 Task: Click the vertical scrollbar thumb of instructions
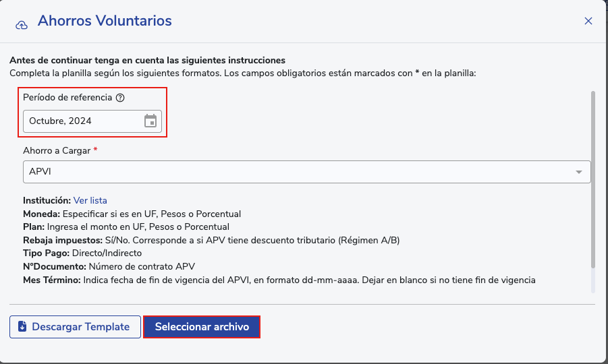(593, 179)
